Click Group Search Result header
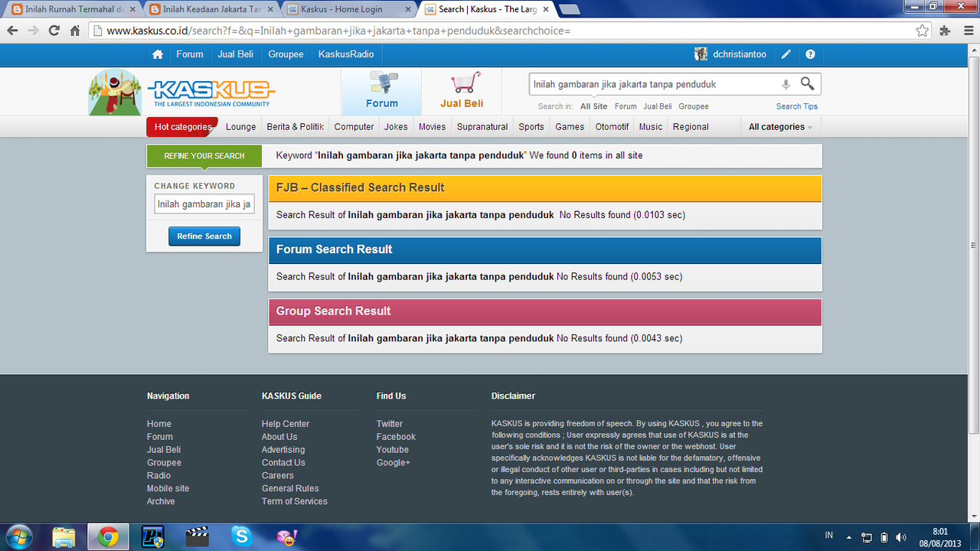Viewport: 980px width, 551px height. coord(545,311)
